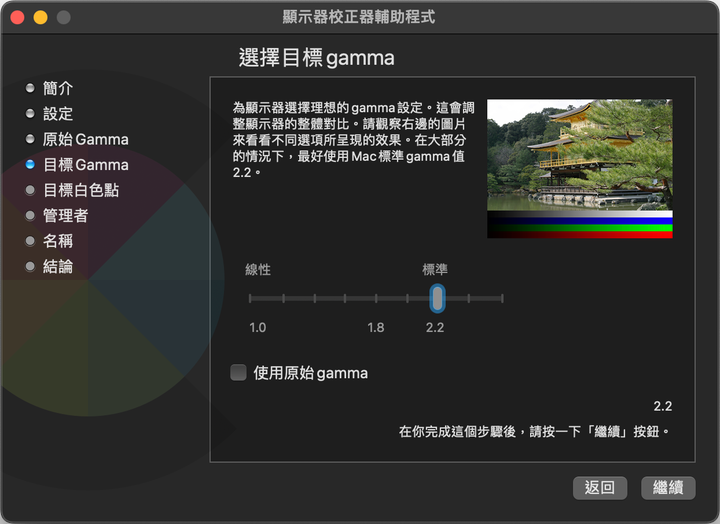Click the 標準 label above the slider
720x524 pixels.
point(435,270)
